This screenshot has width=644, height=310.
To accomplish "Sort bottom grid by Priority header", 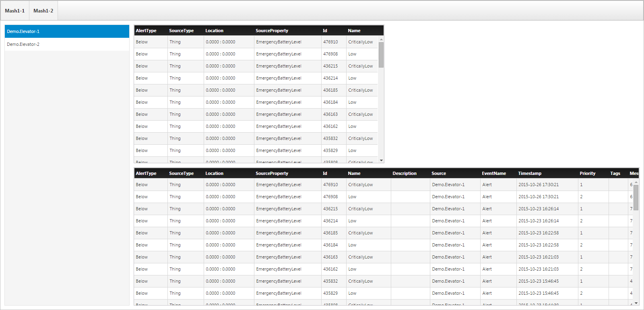I will pyautogui.click(x=588, y=173).
